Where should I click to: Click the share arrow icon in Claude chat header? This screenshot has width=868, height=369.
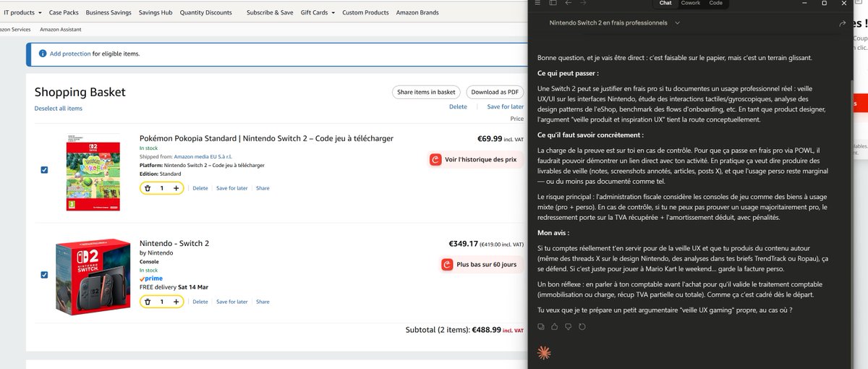(x=842, y=23)
